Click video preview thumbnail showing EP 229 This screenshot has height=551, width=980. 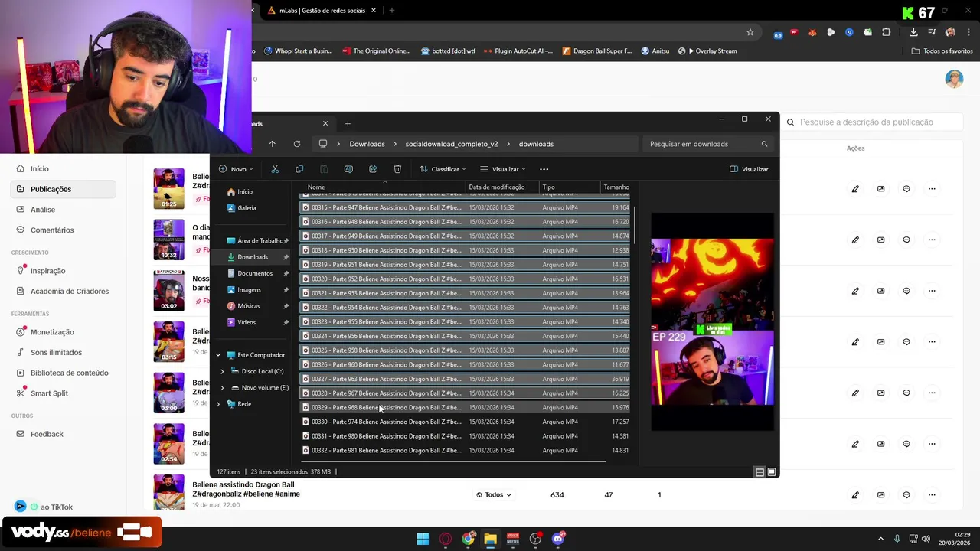[x=712, y=322]
